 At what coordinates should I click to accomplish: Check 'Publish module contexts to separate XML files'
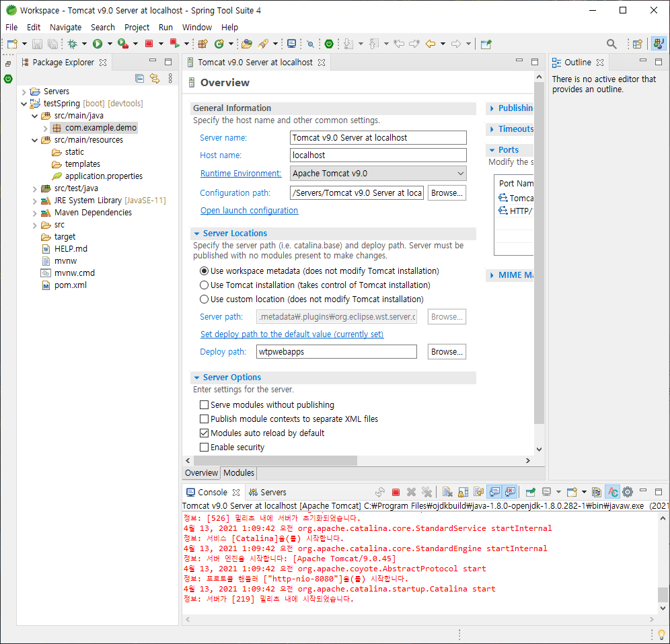(x=204, y=419)
